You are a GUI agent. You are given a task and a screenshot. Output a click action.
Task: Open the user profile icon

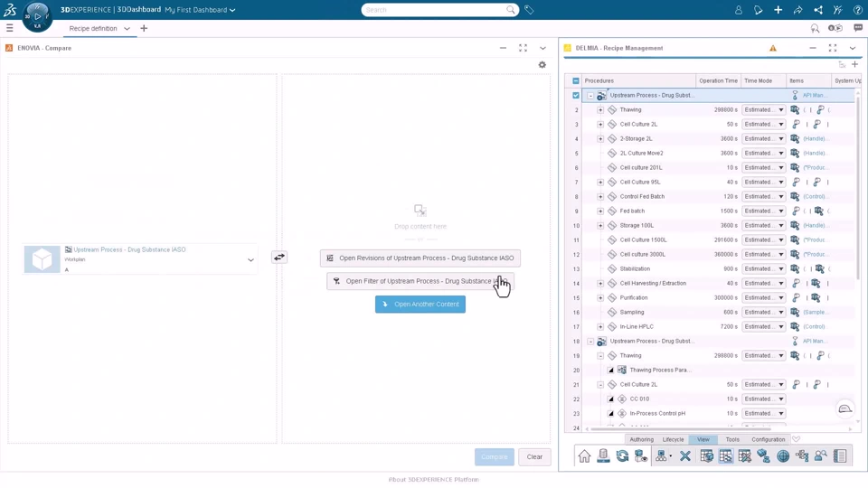point(739,10)
